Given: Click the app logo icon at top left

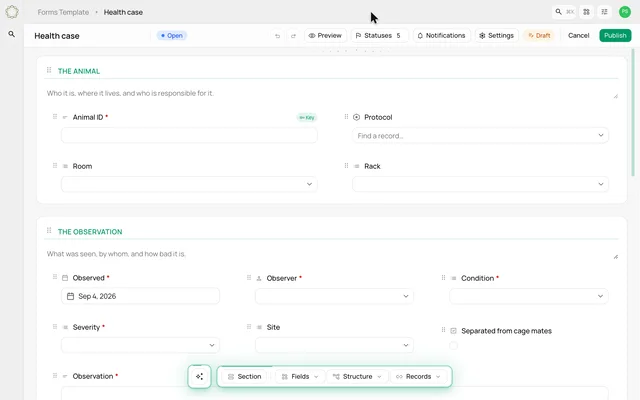Looking at the screenshot, I should pos(12,12).
